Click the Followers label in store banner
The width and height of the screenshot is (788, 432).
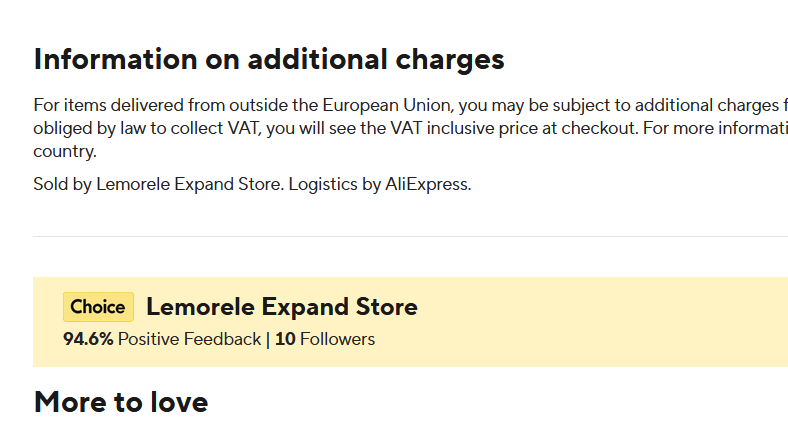tap(337, 339)
